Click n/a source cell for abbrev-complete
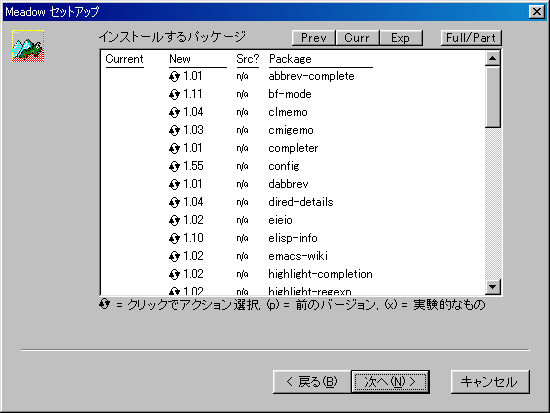This screenshot has width=550, height=413. [242, 76]
